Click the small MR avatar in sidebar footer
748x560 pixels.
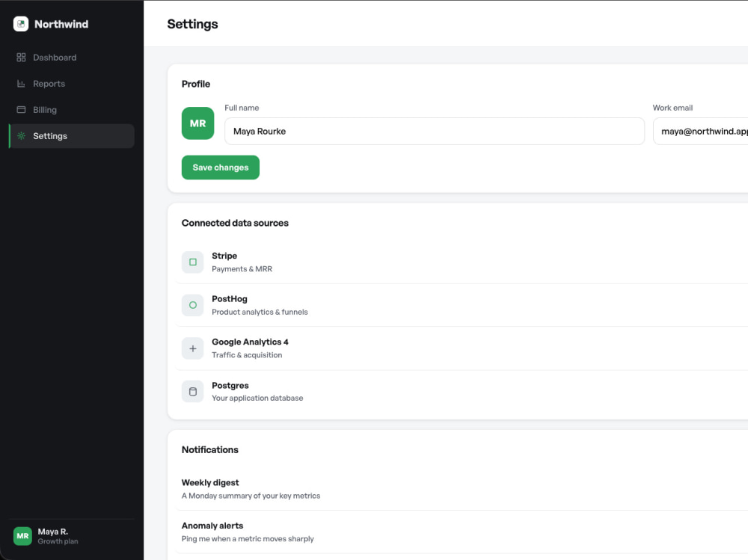coord(22,535)
